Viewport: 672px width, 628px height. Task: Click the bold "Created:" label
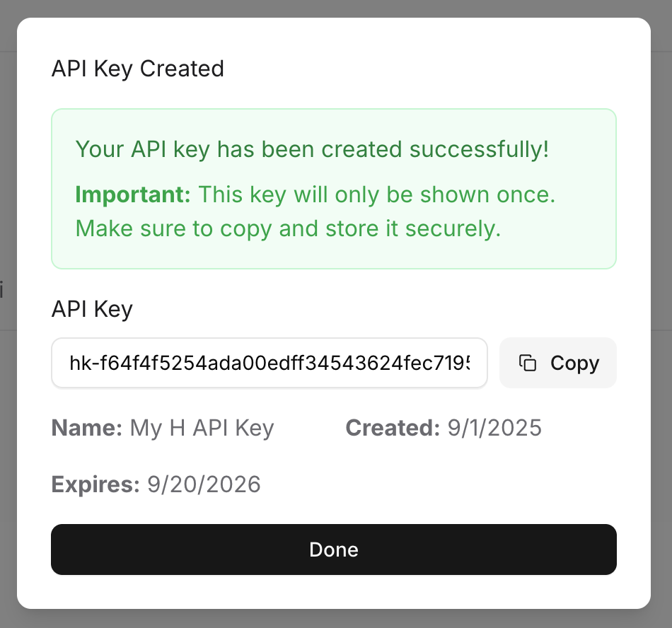(393, 428)
